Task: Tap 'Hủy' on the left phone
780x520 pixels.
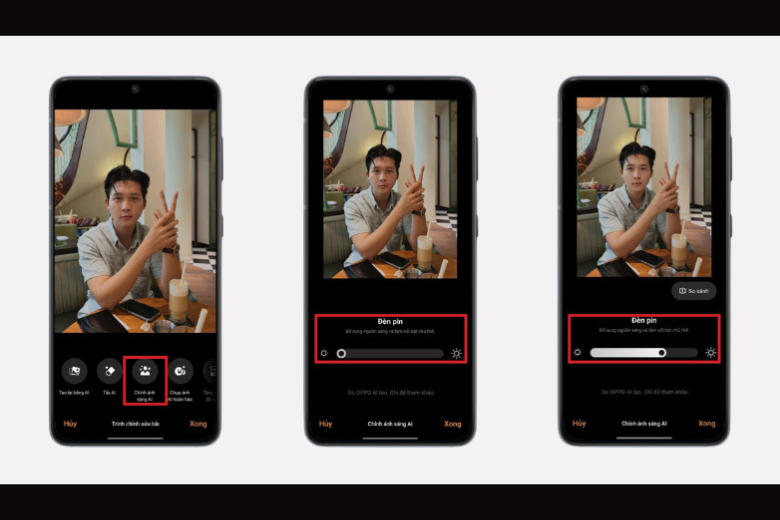Action: coord(71,423)
